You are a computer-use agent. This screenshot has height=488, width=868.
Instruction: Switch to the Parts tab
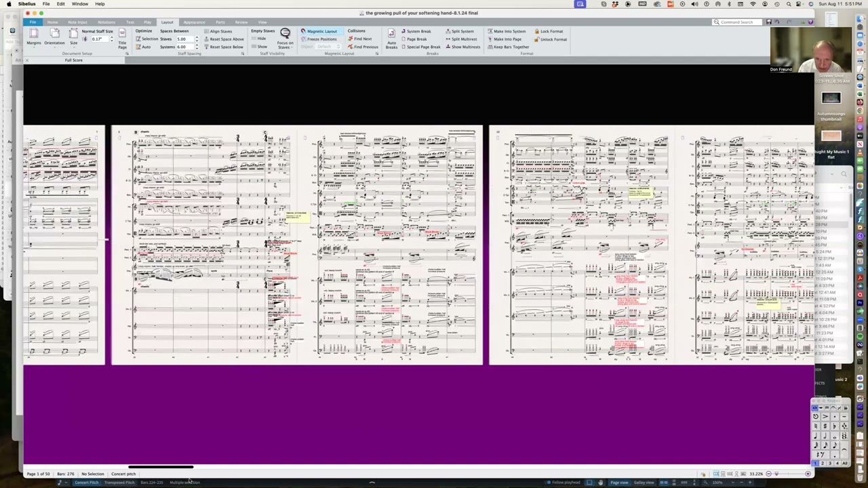click(x=220, y=22)
